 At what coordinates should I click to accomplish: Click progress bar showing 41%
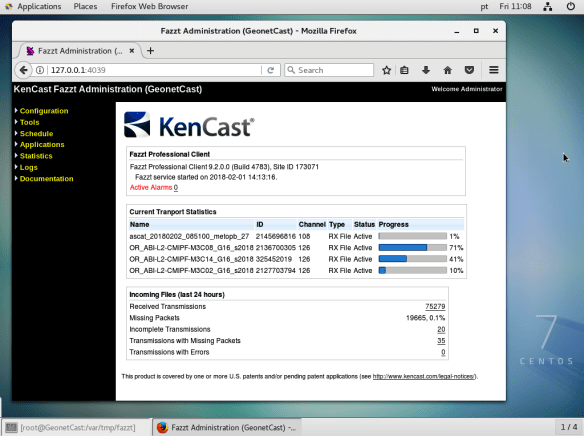[x=413, y=259]
